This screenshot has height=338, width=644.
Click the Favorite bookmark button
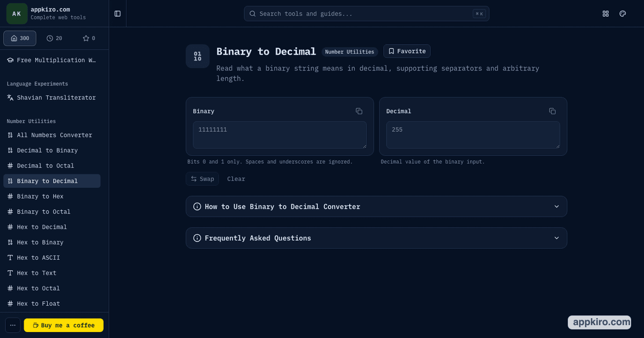coord(407,51)
